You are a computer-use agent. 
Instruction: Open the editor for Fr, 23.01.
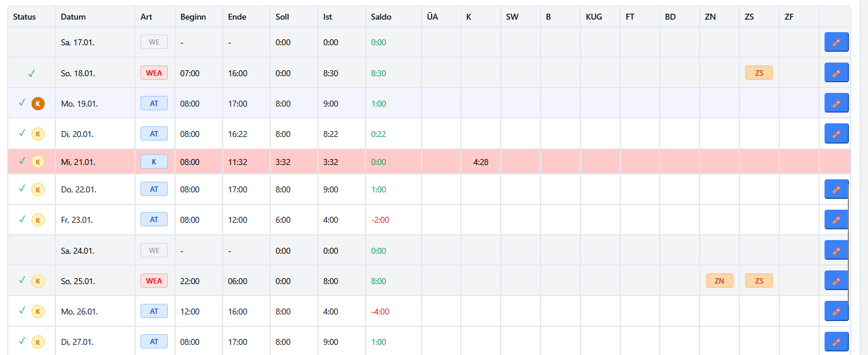point(836,220)
